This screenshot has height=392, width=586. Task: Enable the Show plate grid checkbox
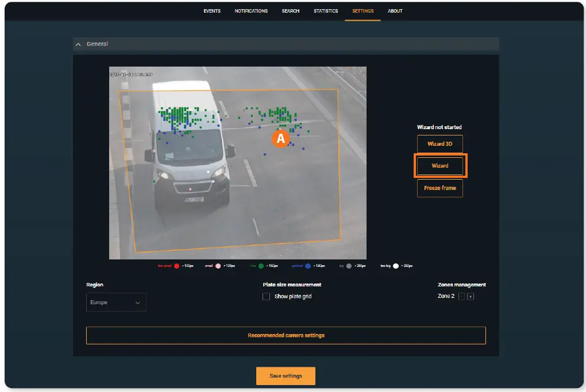(x=266, y=297)
